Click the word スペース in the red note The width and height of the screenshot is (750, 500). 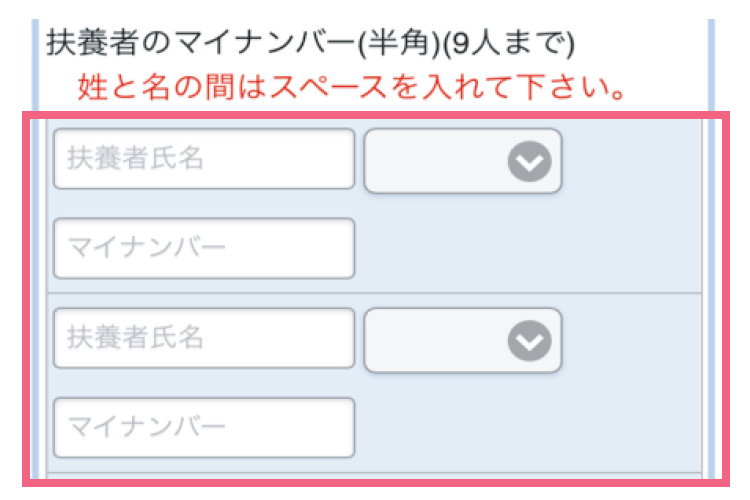(390, 89)
